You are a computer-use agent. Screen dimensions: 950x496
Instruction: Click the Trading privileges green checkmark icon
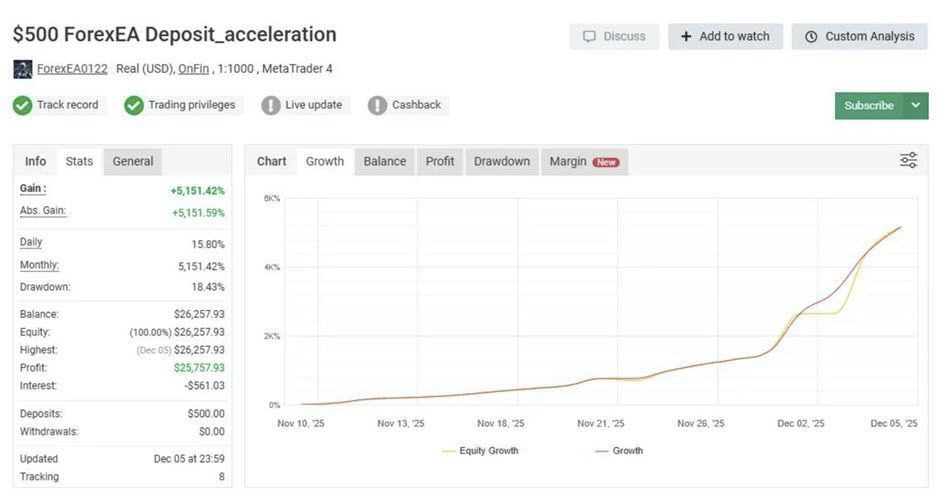coord(134,105)
